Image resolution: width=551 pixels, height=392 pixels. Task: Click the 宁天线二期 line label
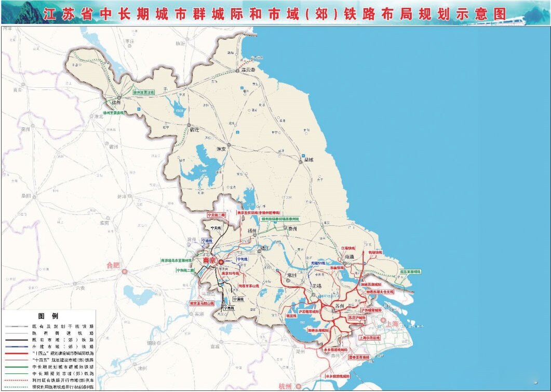pos(216,214)
